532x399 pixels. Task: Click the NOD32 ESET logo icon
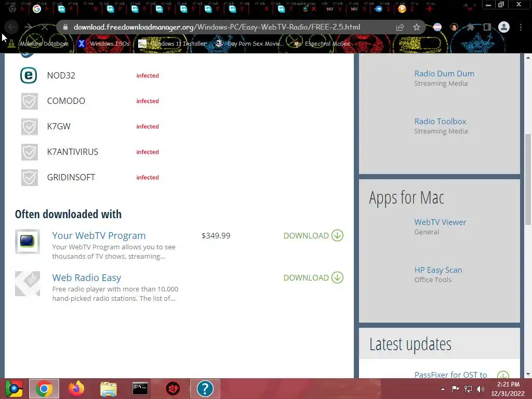(x=29, y=75)
